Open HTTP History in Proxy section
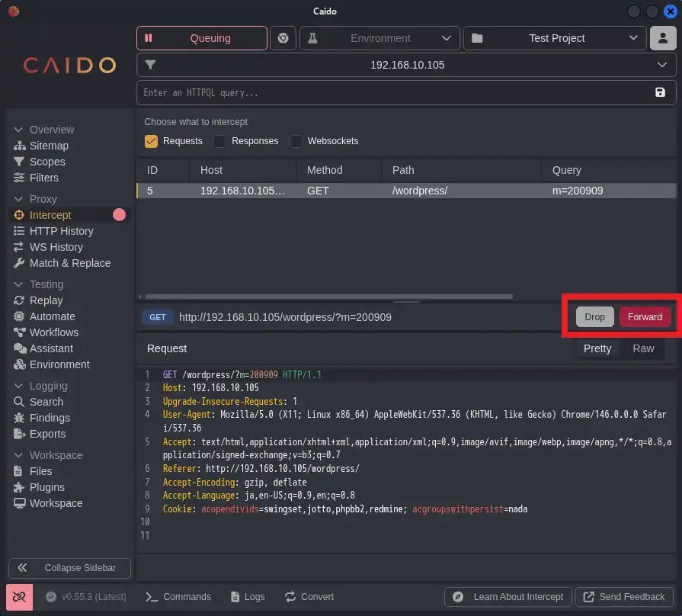The image size is (682, 616). pos(61,231)
